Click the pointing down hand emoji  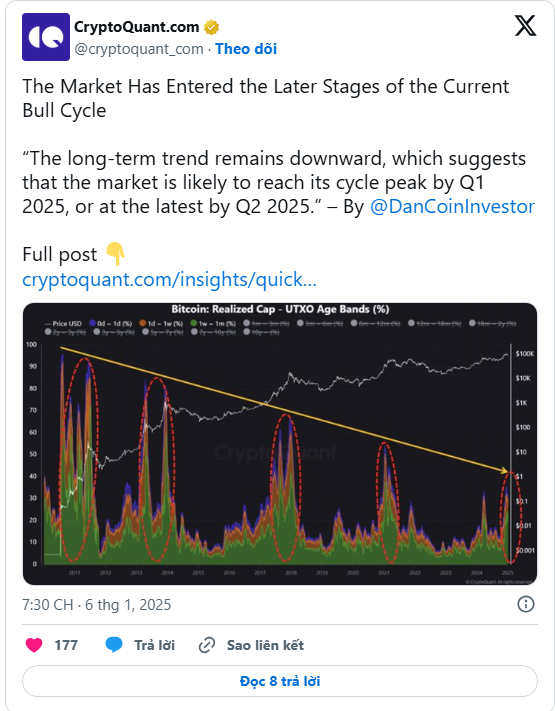click(115, 254)
